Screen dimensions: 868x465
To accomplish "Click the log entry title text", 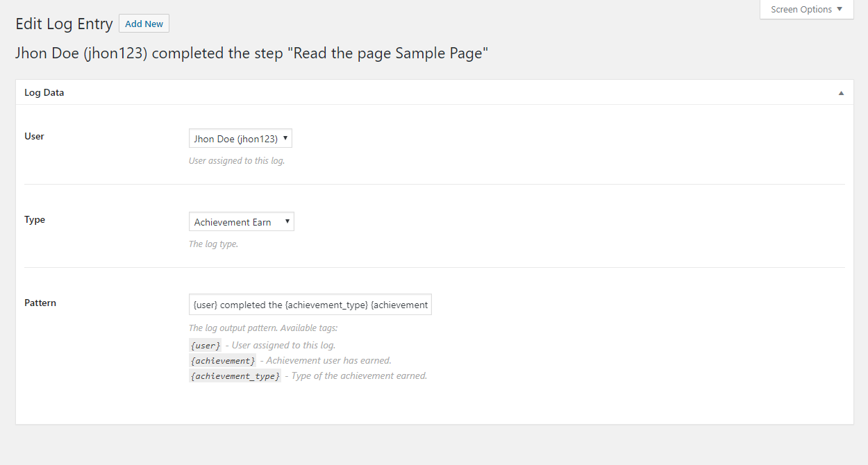I will tap(251, 53).
